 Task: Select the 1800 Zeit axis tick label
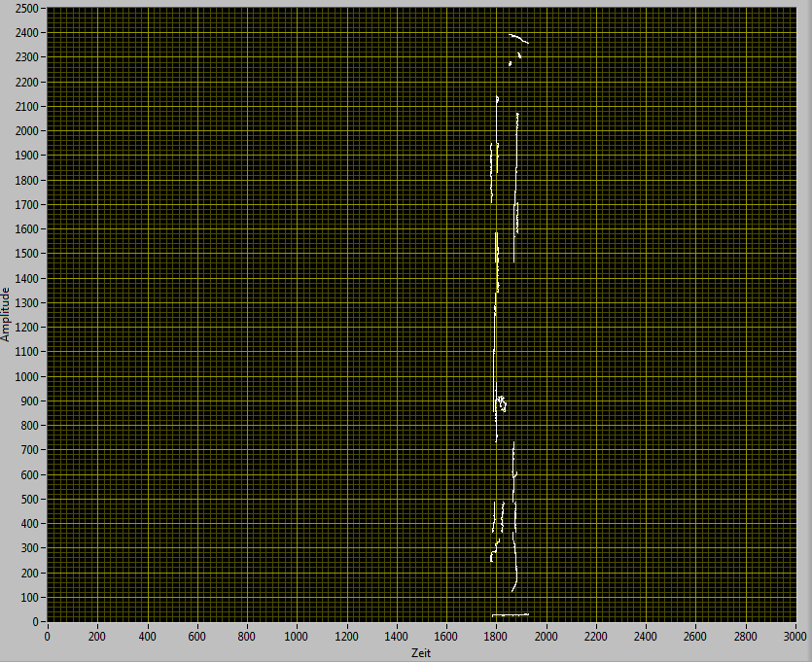click(x=496, y=637)
